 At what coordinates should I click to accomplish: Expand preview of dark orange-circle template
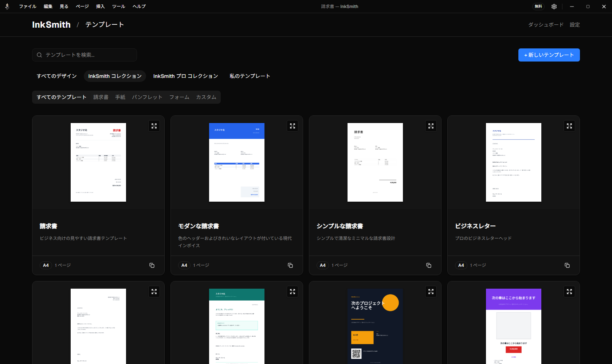click(431, 292)
